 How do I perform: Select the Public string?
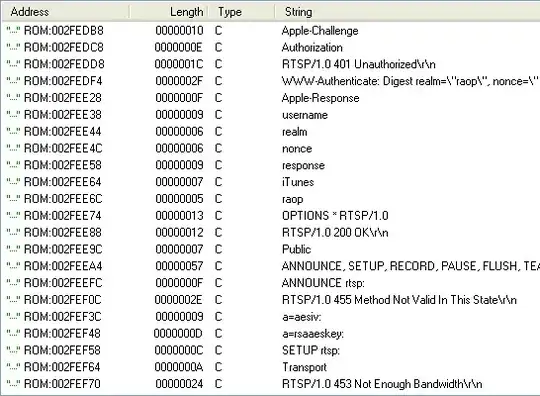(x=296, y=249)
